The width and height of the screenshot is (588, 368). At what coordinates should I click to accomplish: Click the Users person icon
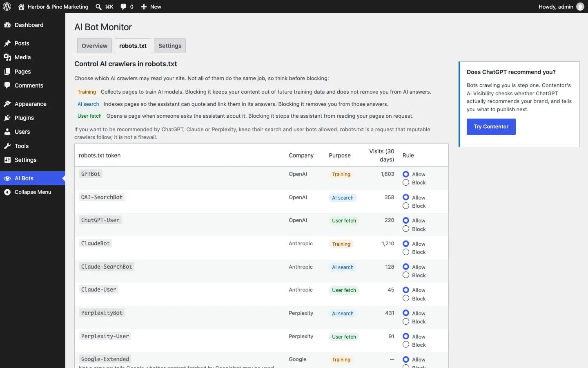coord(7,132)
